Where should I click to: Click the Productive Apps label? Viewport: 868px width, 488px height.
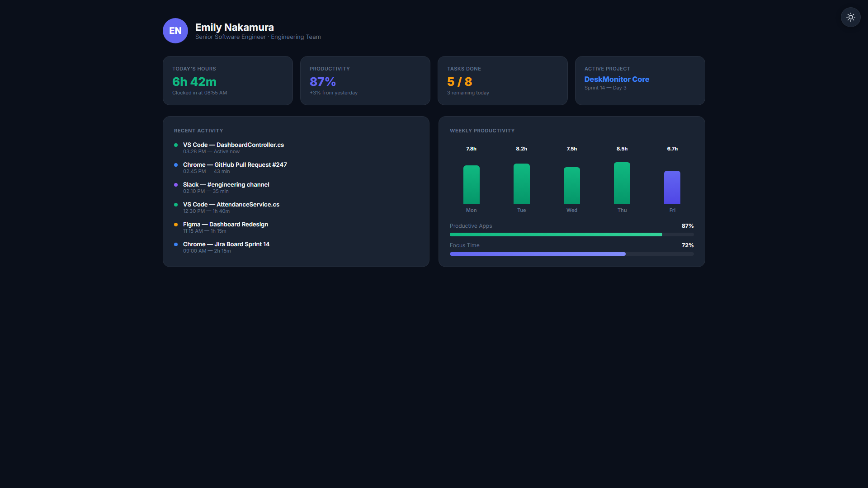click(471, 226)
